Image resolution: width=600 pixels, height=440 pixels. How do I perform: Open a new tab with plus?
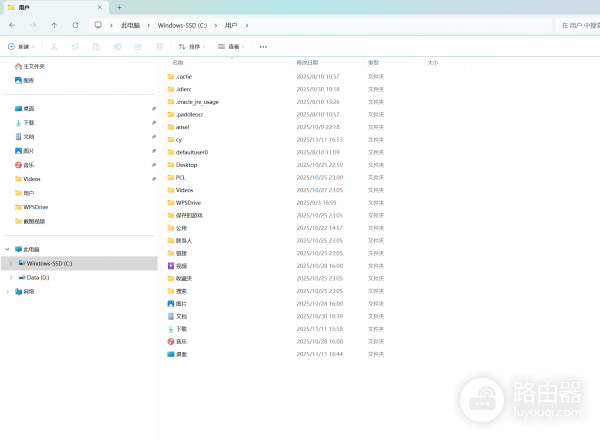coord(119,7)
